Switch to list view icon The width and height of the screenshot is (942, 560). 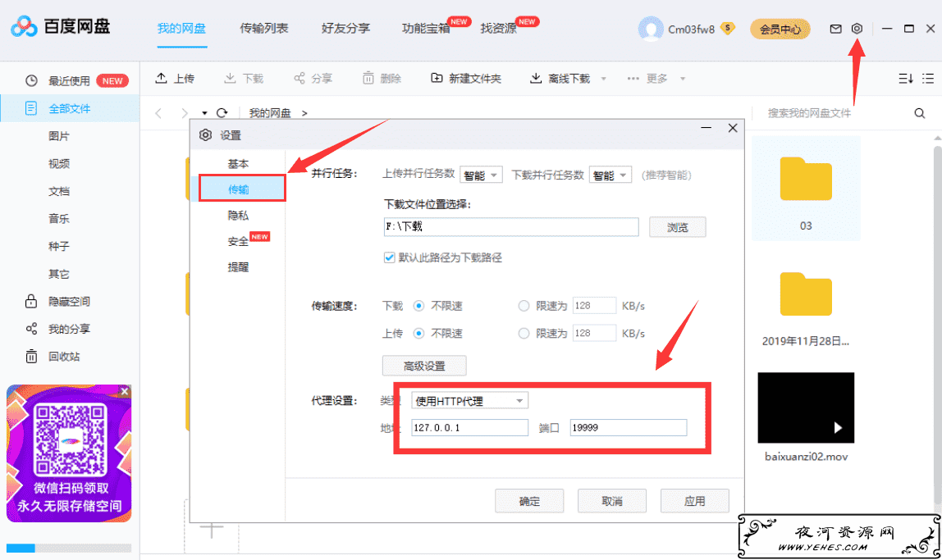(928, 79)
